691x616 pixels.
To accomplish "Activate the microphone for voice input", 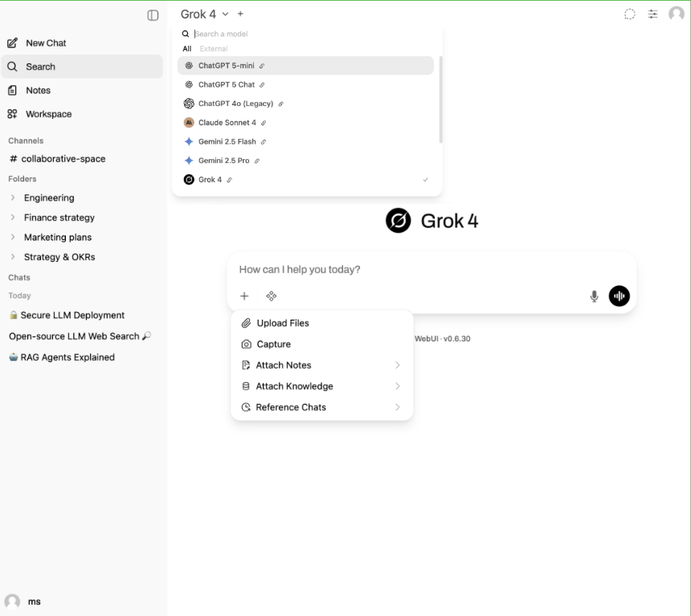I will tap(594, 296).
